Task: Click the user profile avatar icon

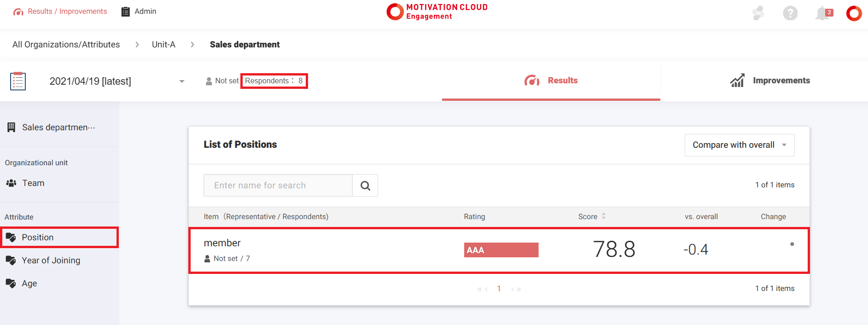Action: tap(854, 13)
